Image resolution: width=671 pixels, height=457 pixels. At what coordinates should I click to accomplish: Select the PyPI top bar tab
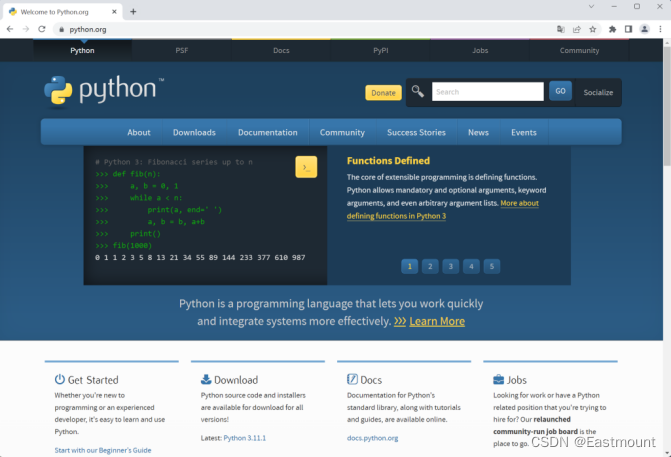point(380,50)
